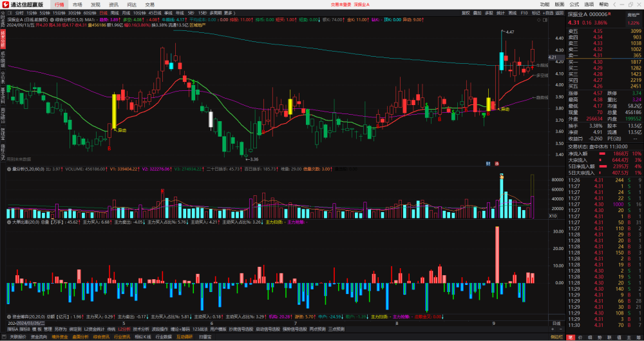Select the 笔 tick-detail tab
This screenshot has height=341, width=644.
coord(571,337)
